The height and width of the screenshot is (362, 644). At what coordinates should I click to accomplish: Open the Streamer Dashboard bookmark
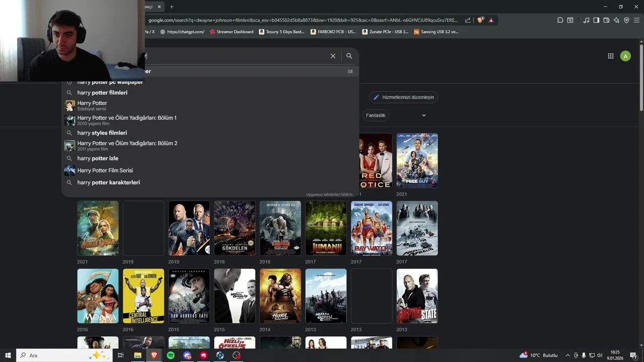[x=231, y=32]
